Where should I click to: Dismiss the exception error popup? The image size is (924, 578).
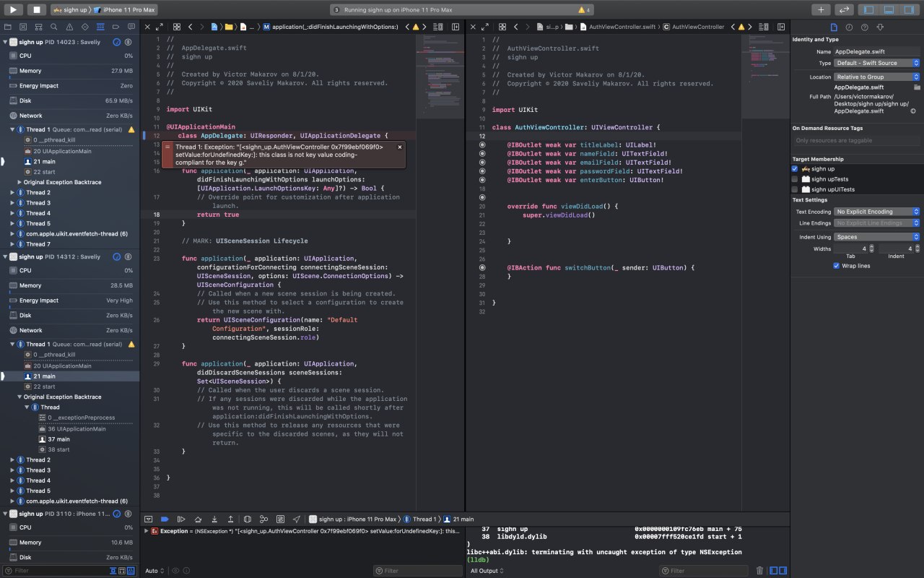(400, 147)
